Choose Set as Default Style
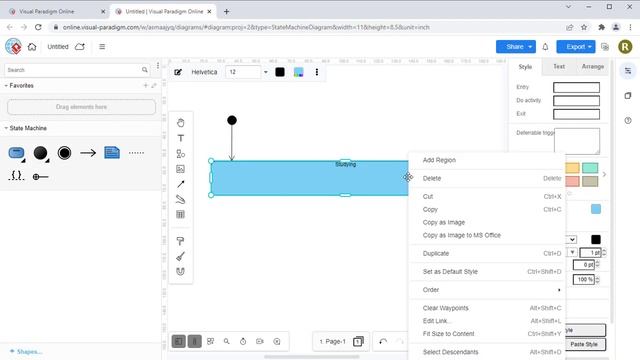The width and height of the screenshot is (640, 360). pos(487,271)
